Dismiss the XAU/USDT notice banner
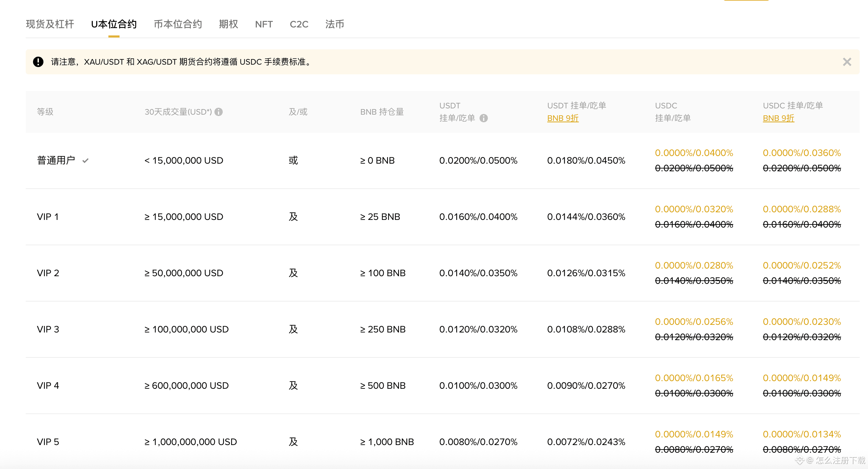 click(x=847, y=62)
